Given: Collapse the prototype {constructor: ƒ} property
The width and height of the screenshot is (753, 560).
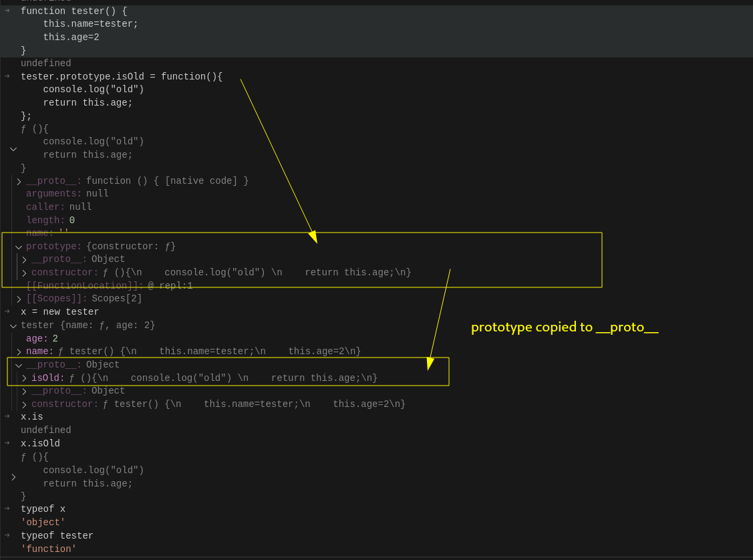Looking at the screenshot, I should point(19,247).
